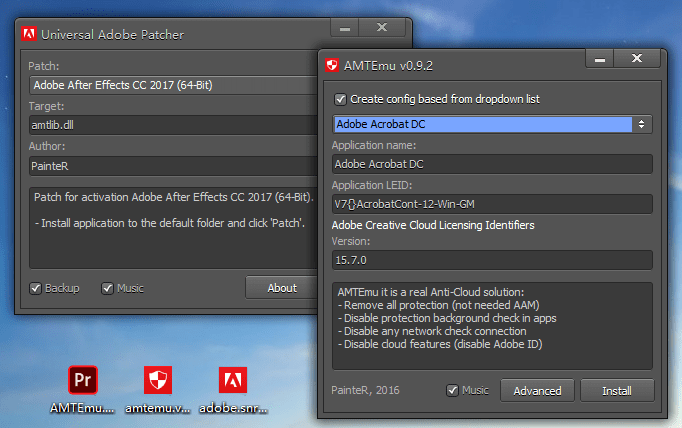Close the AMTEmu window
Viewport: 682px width, 428px height.
(x=637, y=59)
